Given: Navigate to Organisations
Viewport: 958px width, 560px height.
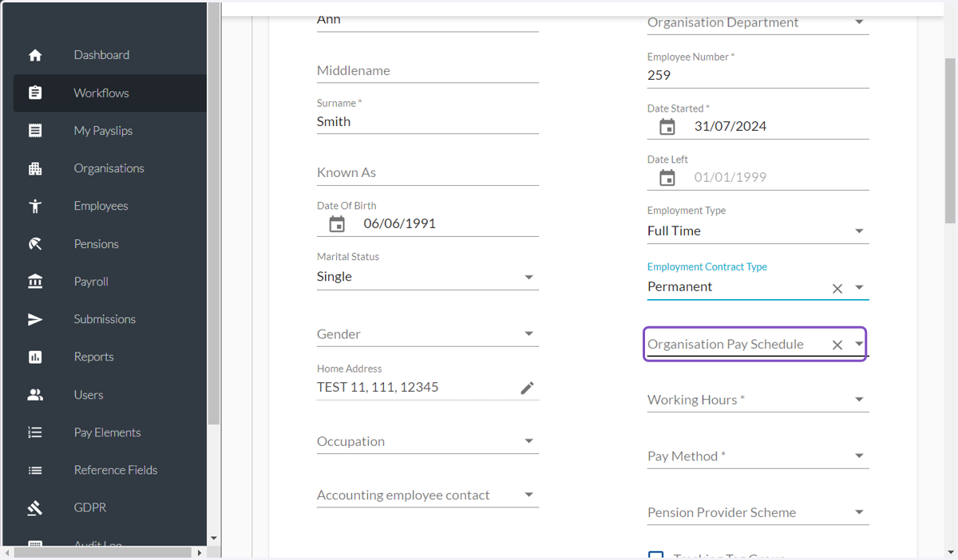Looking at the screenshot, I should pos(110,168).
